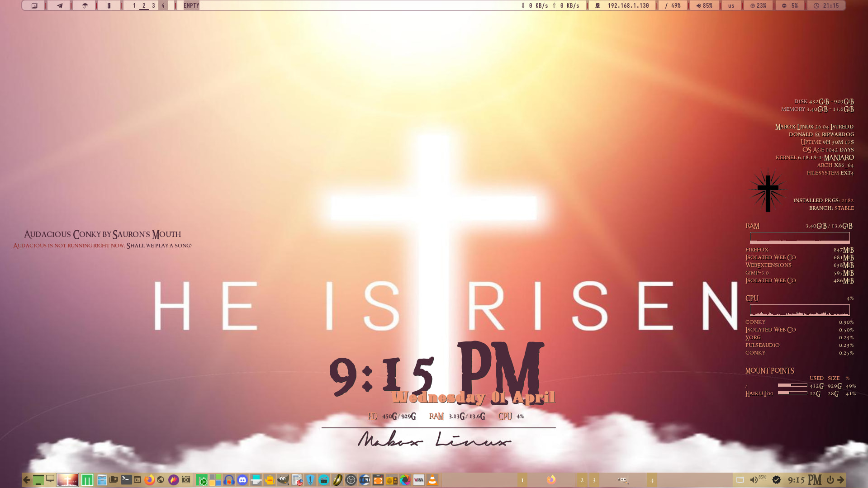Toggle the us keyboard layout indicator
868x488 pixels.
pos(731,5)
